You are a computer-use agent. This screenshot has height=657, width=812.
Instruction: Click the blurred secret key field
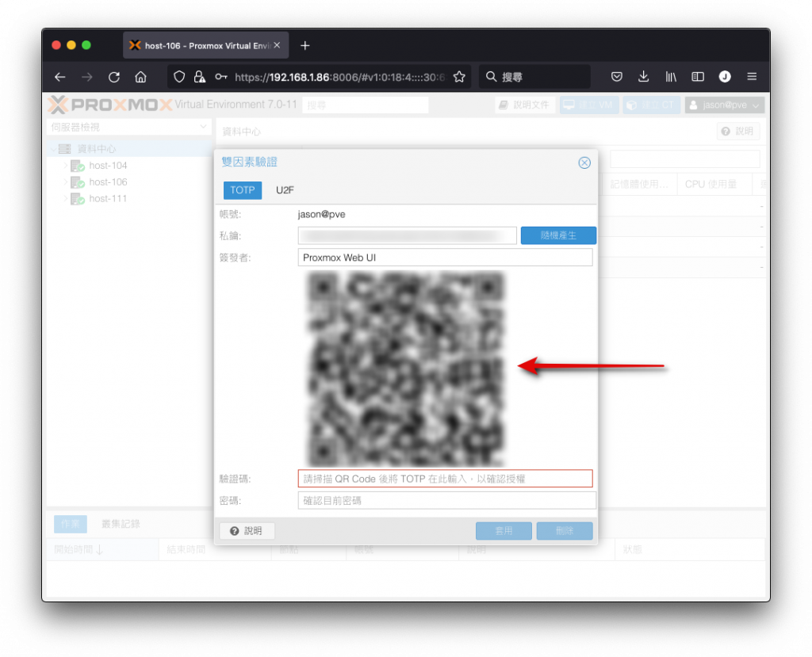(407, 235)
